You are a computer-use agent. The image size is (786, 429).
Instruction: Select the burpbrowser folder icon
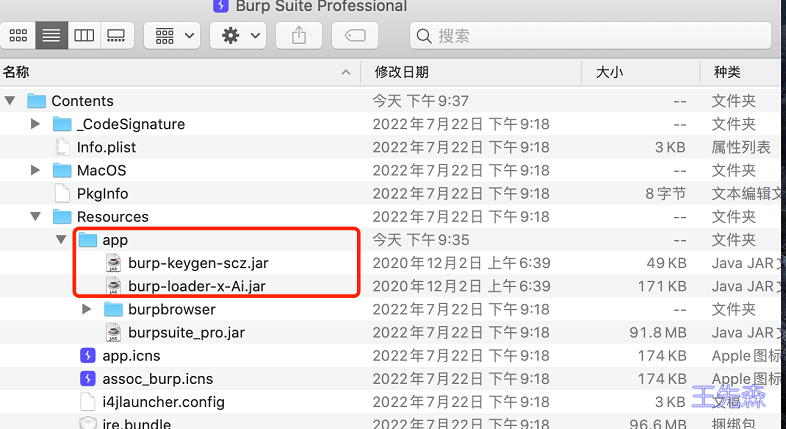(x=113, y=309)
